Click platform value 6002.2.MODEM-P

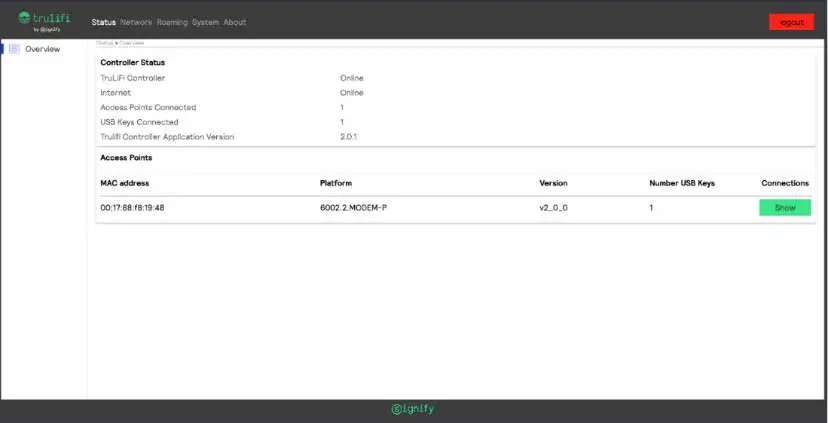pyautogui.click(x=353, y=208)
